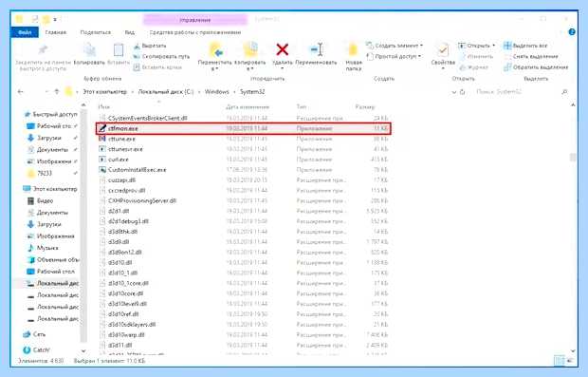This screenshot has height=377, width=588.
Task: Switch to details view icon in status bar
Action: point(560,361)
